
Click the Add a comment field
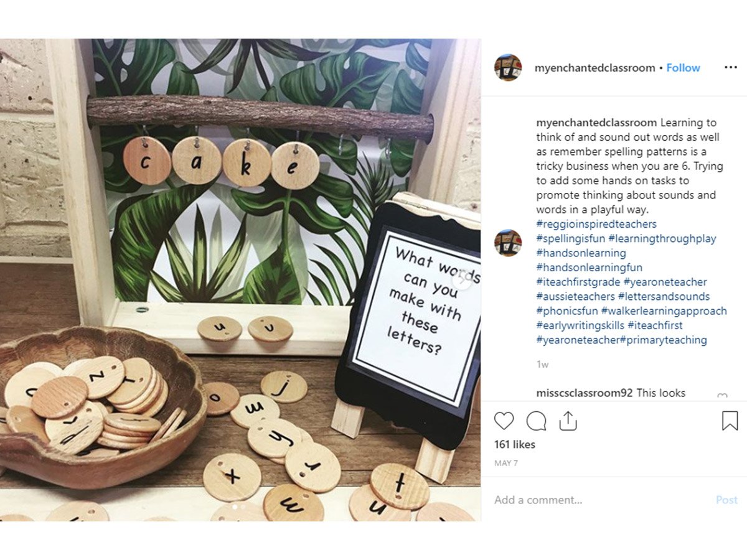click(x=598, y=500)
